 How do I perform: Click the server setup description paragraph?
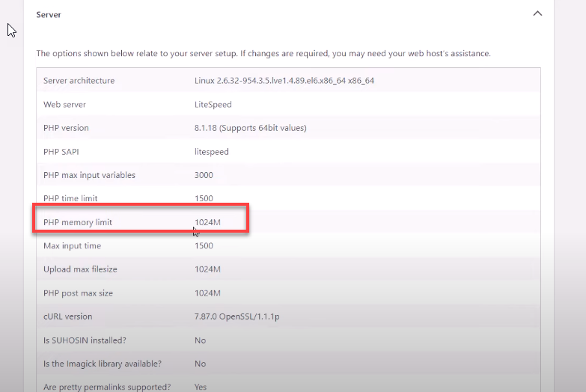point(263,53)
